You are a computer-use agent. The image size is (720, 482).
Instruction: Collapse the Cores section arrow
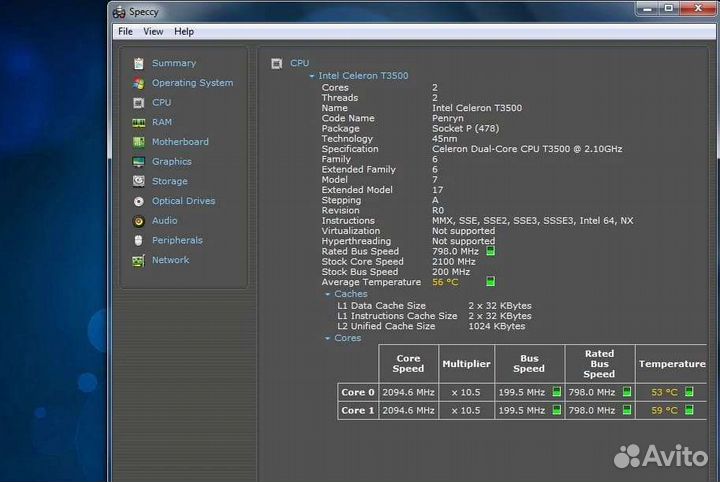[327, 338]
